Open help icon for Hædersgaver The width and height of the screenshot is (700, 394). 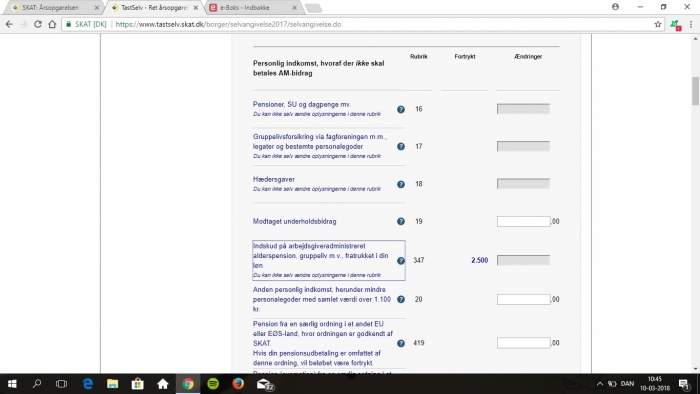[401, 184]
